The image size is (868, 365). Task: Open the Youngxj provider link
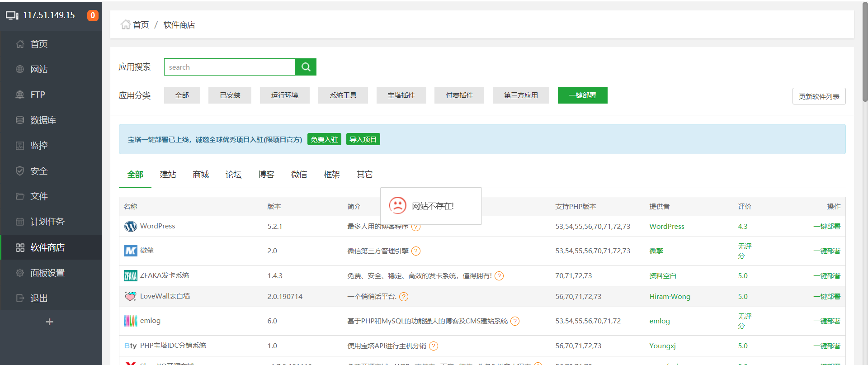[x=662, y=346]
